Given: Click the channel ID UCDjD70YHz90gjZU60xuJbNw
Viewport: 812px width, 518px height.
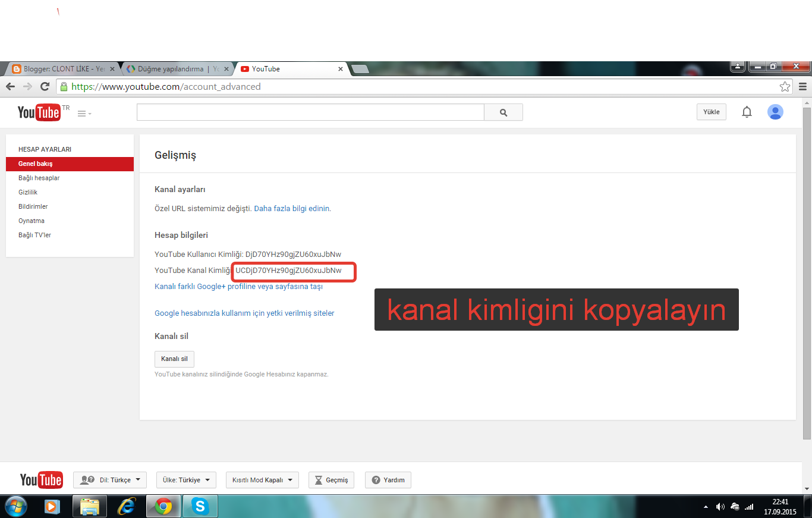Looking at the screenshot, I should (288, 271).
